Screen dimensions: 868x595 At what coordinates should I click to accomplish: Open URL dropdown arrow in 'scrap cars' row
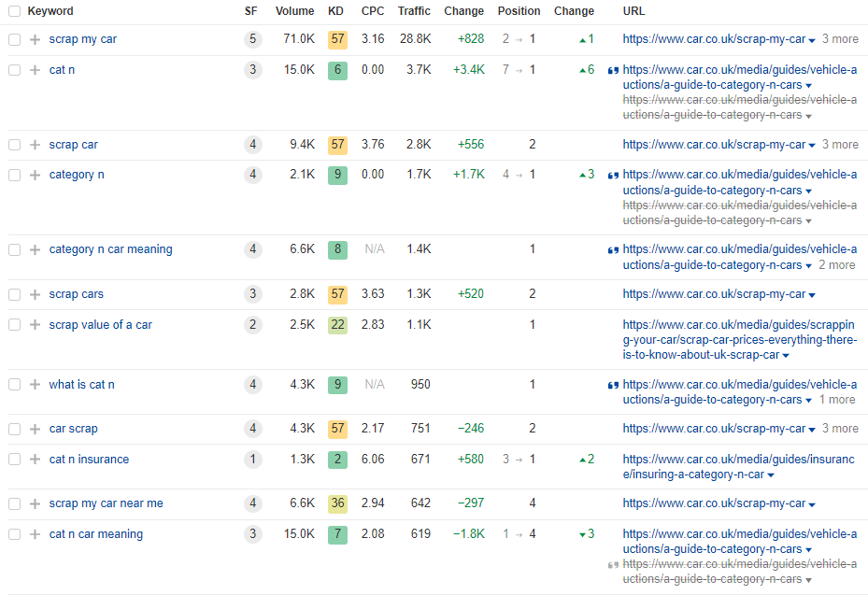click(812, 295)
